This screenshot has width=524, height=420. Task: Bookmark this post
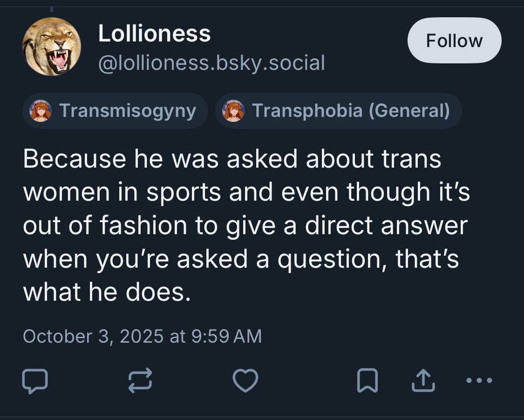tap(367, 381)
